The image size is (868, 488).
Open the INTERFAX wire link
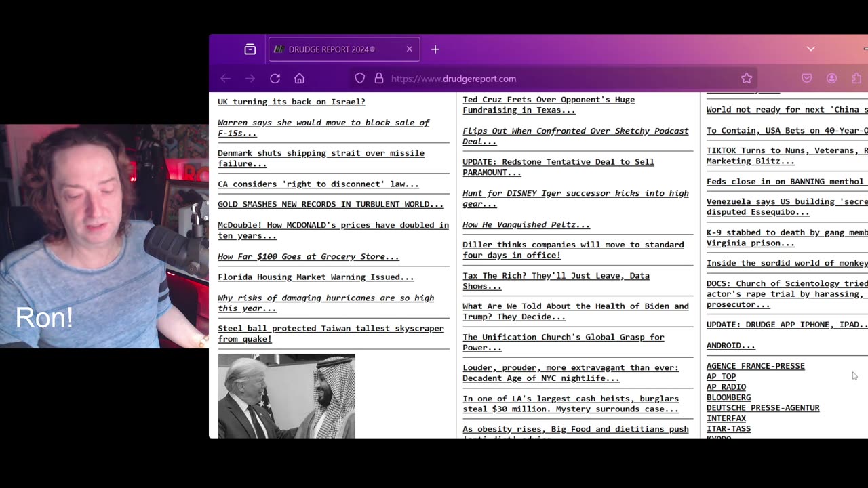tap(726, 418)
